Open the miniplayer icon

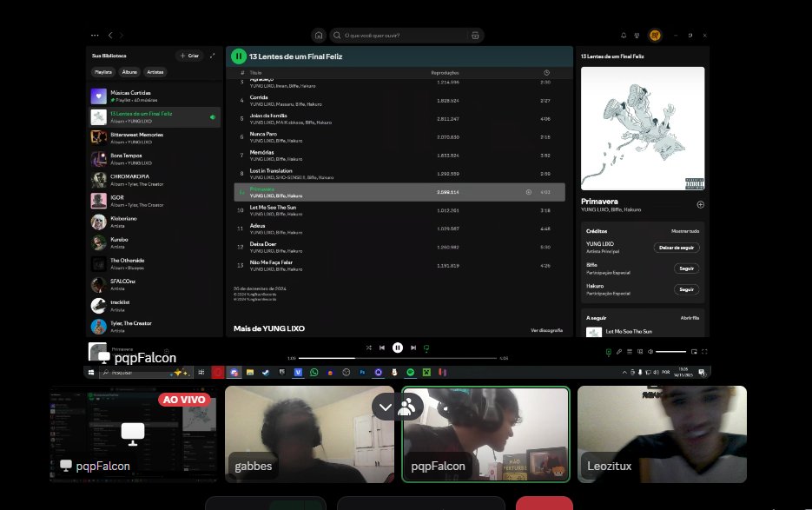(x=694, y=351)
